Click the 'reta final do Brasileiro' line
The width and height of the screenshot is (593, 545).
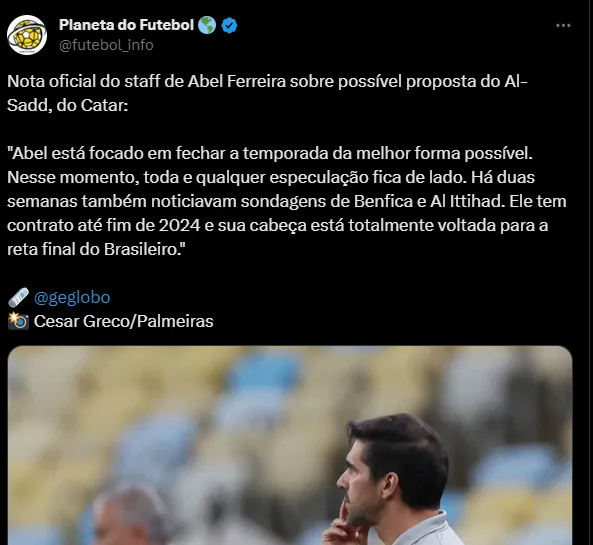click(96, 249)
